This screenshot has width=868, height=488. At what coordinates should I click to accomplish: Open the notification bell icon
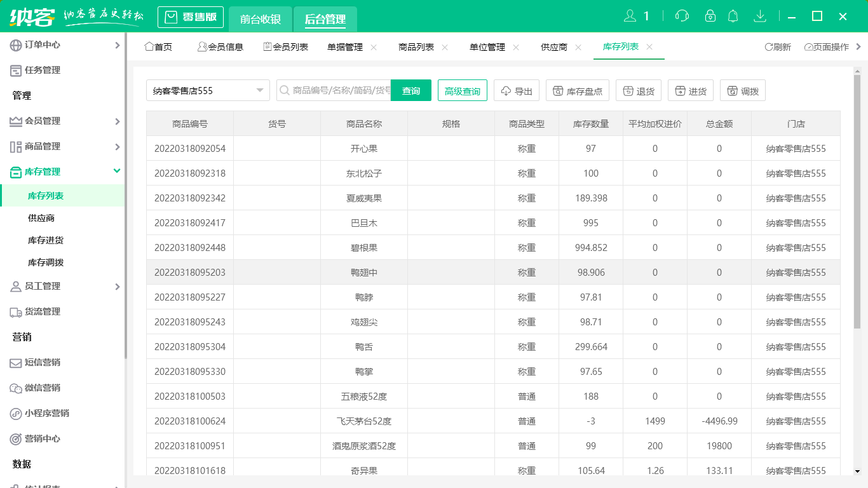click(x=733, y=16)
